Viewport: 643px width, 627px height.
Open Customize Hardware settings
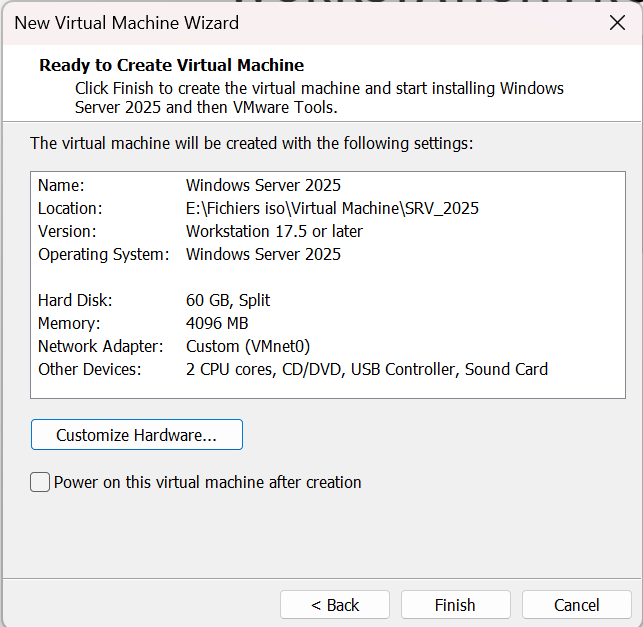[x=137, y=435]
